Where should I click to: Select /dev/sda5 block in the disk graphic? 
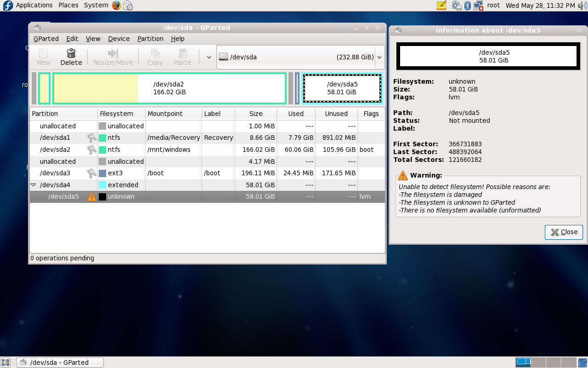point(342,88)
